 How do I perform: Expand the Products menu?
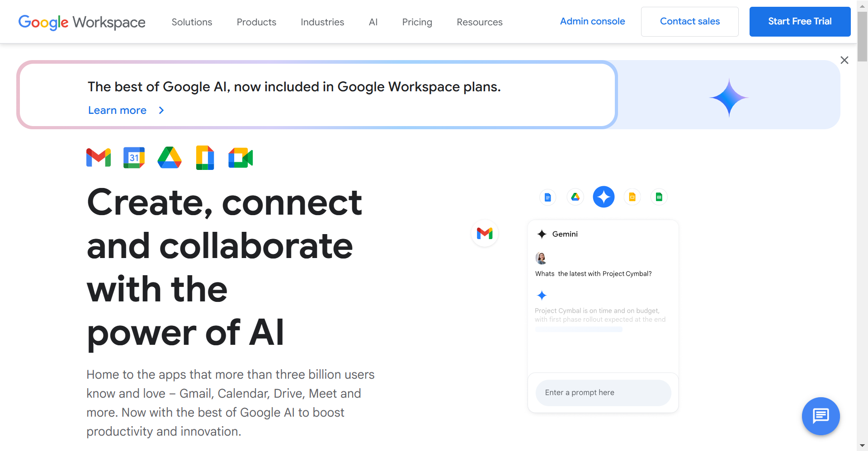click(x=256, y=22)
